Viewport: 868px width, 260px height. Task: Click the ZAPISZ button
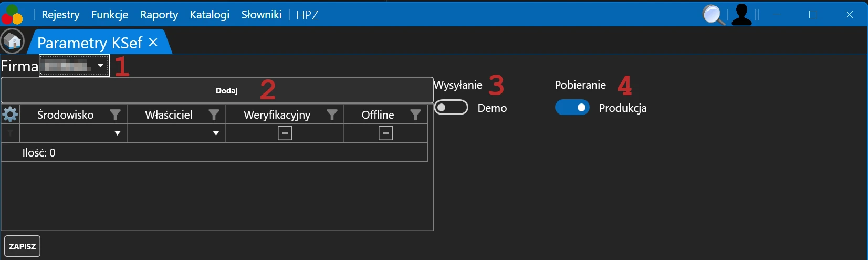click(22, 246)
